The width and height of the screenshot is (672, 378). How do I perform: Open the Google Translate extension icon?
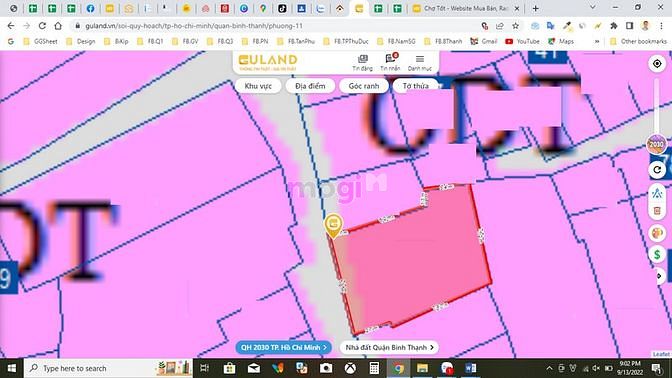coord(551,26)
